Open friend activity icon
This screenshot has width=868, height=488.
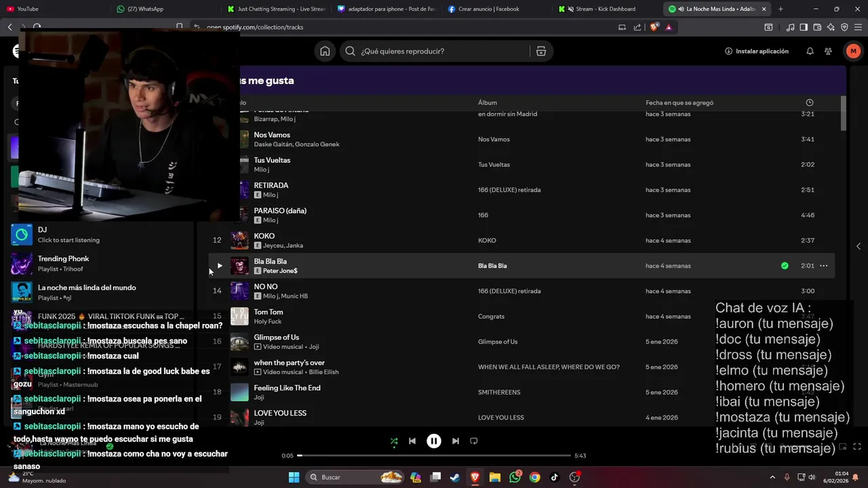point(828,51)
